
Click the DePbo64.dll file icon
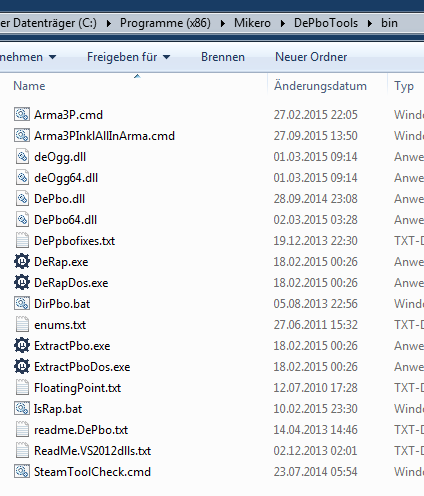tap(22, 220)
